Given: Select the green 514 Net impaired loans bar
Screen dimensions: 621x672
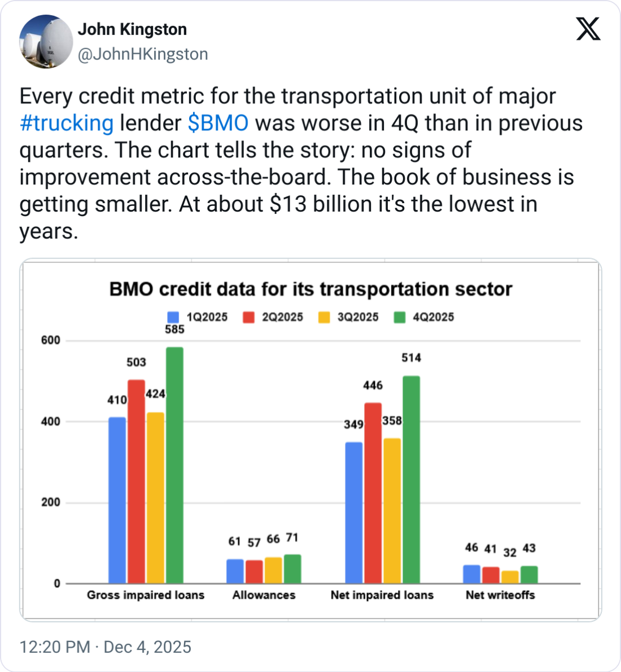Looking at the screenshot, I should click(412, 480).
